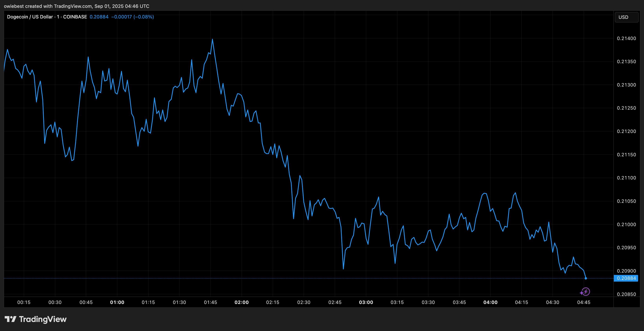Click the 0.20850 price axis label
Viewport: 644px width, 331px height.
[626, 294]
